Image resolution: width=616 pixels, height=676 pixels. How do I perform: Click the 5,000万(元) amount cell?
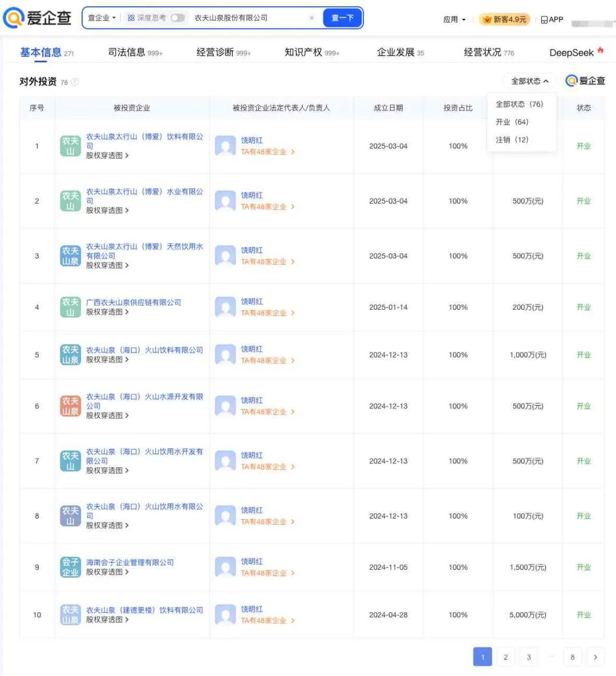click(528, 615)
